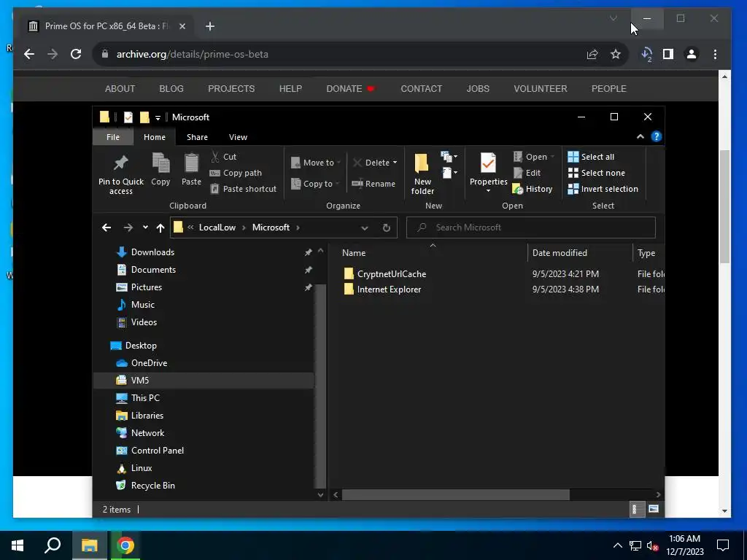Refresh the Microsoft folder view

[387, 227]
